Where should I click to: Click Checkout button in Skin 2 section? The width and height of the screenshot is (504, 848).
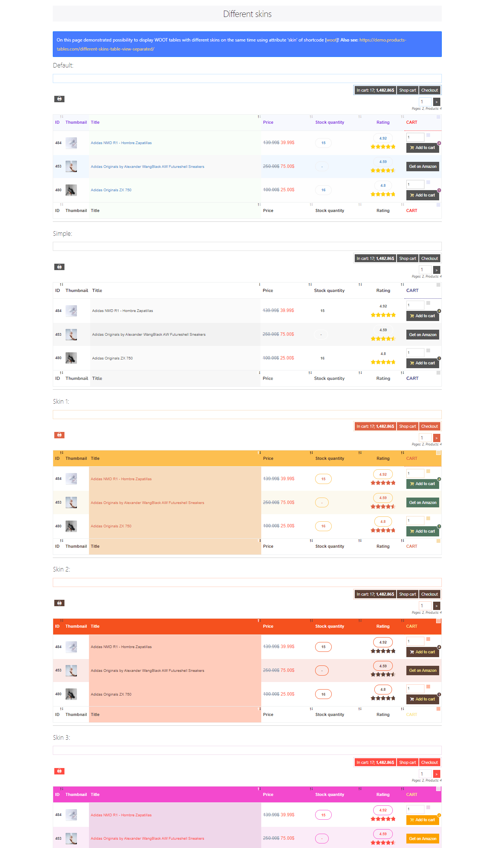429,594
